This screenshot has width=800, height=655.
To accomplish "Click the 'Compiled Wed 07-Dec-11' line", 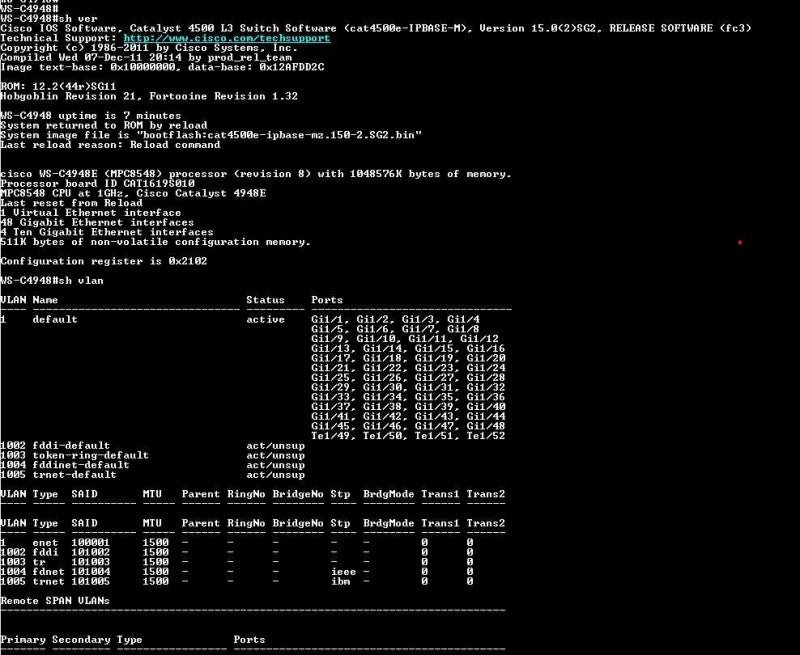I will [x=146, y=58].
